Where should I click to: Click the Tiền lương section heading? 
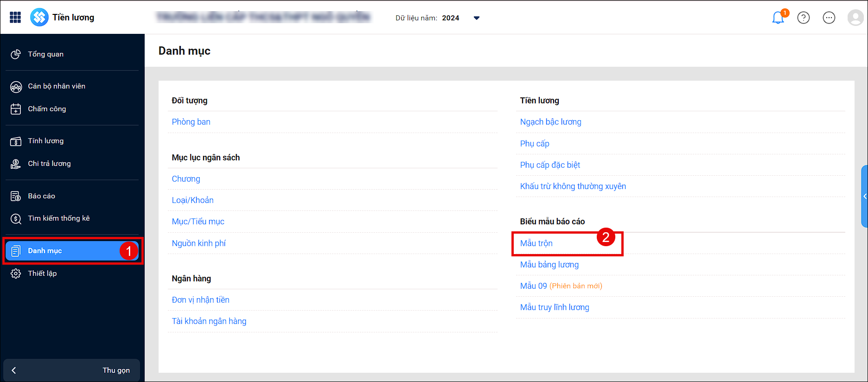539,101
